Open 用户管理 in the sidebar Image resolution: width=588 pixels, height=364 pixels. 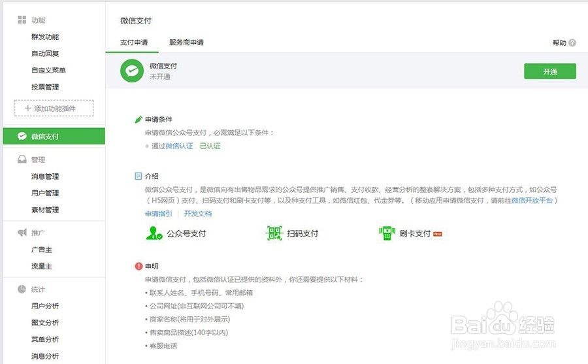point(45,193)
